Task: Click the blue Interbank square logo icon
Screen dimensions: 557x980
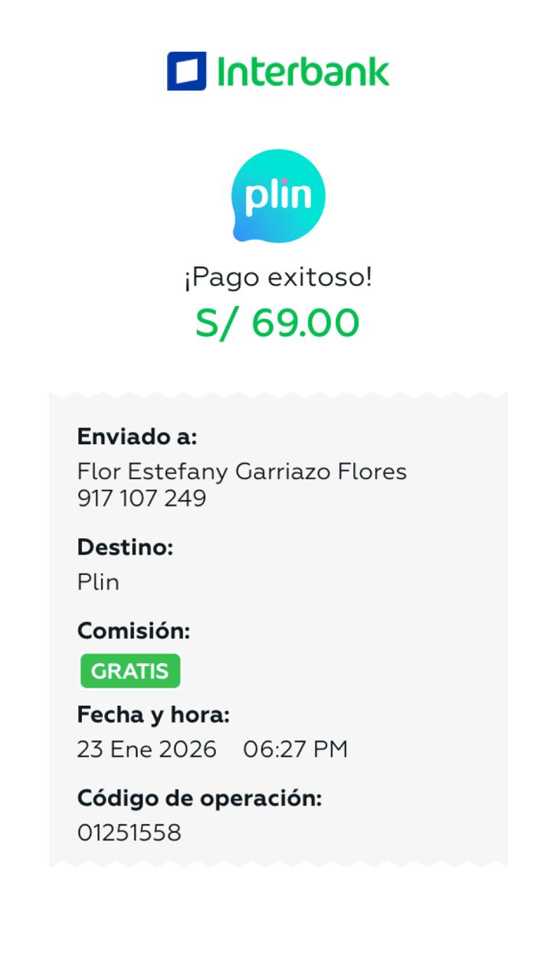Action: click(x=186, y=71)
